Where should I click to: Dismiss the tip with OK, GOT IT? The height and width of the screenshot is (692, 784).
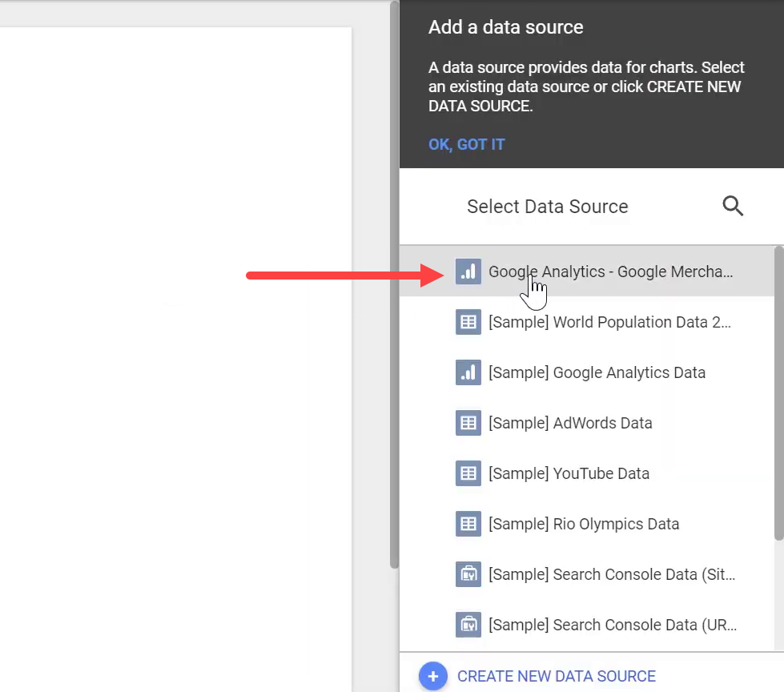coord(466,145)
